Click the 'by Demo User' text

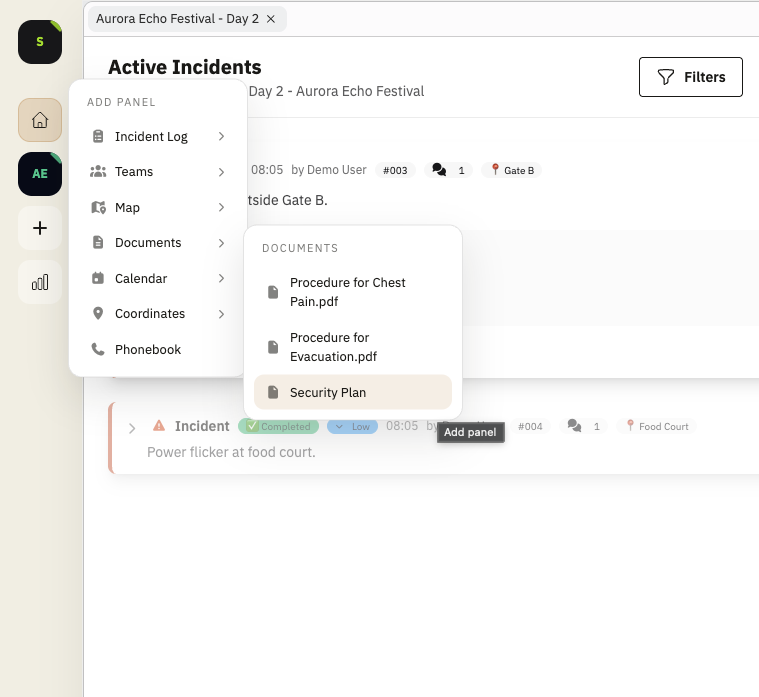pyautogui.click(x=329, y=170)
